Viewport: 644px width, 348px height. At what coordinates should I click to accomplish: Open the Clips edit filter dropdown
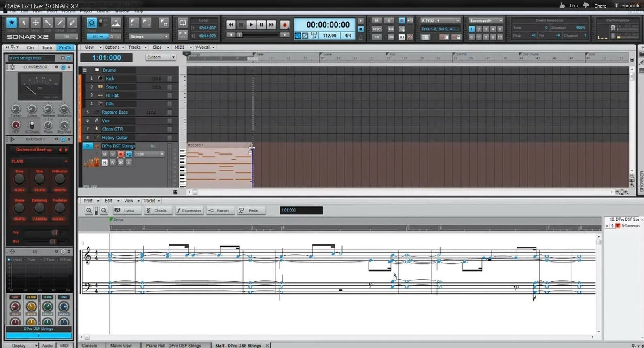[x=149, y=154]
